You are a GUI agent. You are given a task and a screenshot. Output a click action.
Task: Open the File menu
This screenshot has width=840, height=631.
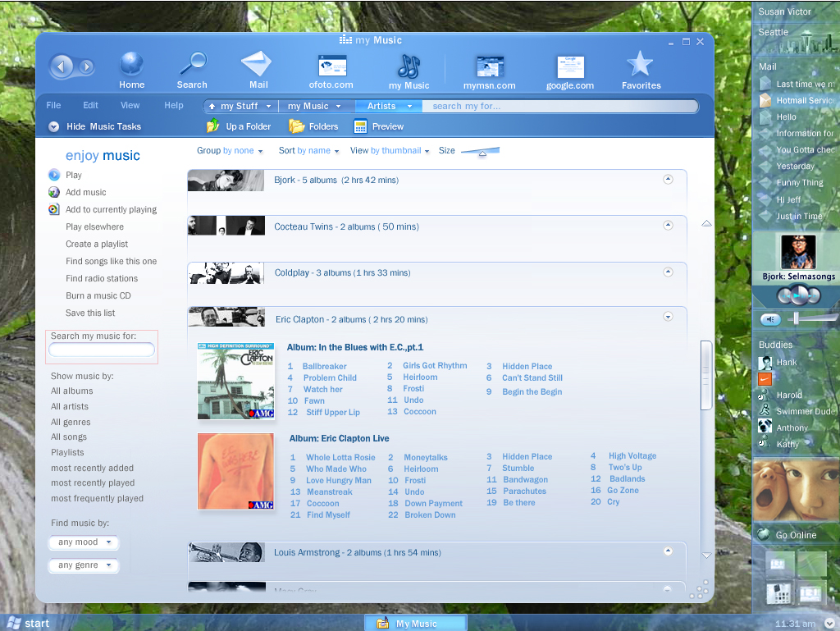(x=53, y=105)
